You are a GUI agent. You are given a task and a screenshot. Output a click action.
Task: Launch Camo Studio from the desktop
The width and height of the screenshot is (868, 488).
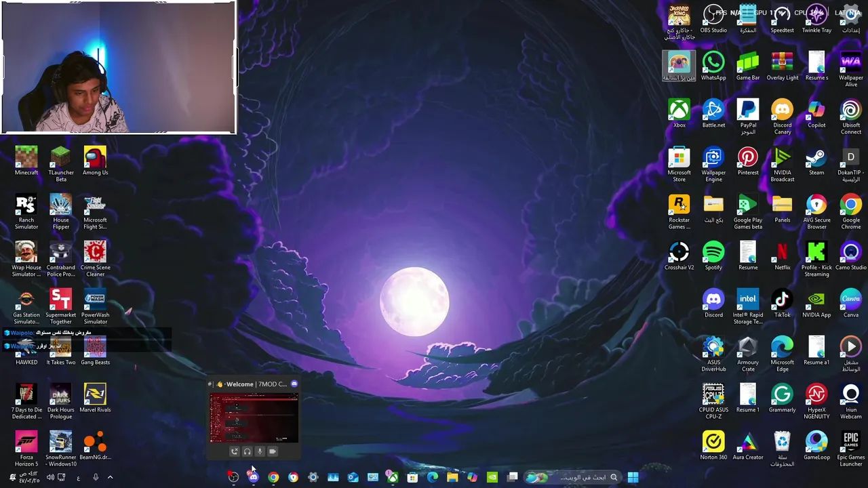pos(850,256)
